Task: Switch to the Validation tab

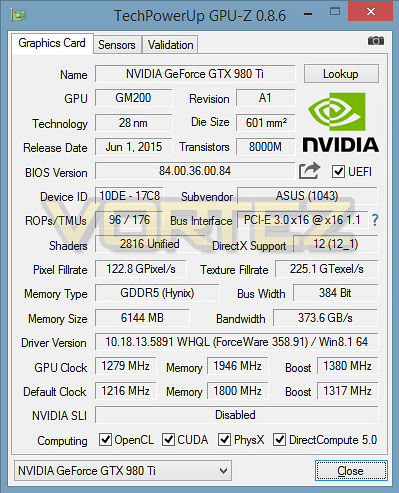Action: coord(170,45)
